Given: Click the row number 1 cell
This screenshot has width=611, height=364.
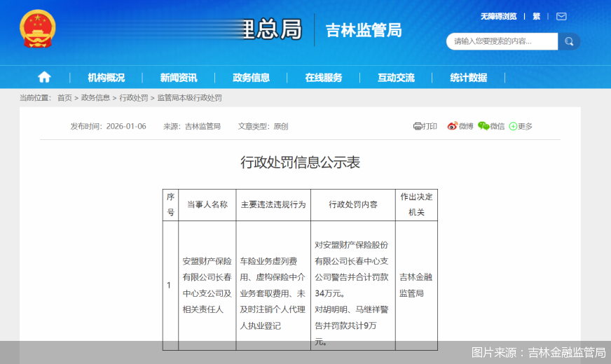Looking at the screenshot, I should click(171, 285).
